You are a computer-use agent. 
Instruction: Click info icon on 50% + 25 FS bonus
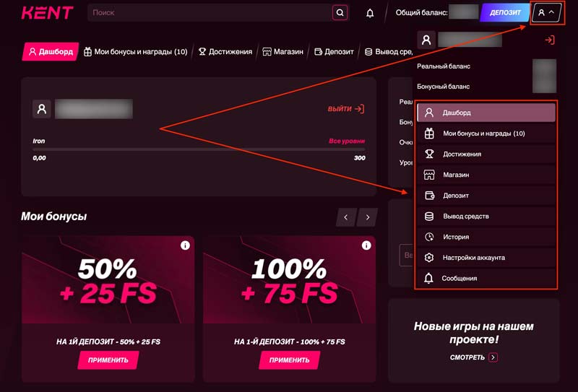coord(185,245)
